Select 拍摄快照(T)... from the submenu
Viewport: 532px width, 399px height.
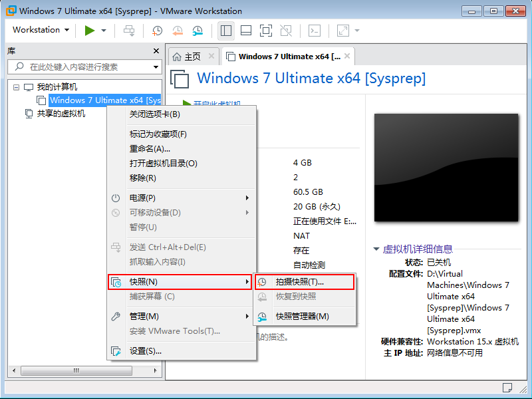pos(305,282)
